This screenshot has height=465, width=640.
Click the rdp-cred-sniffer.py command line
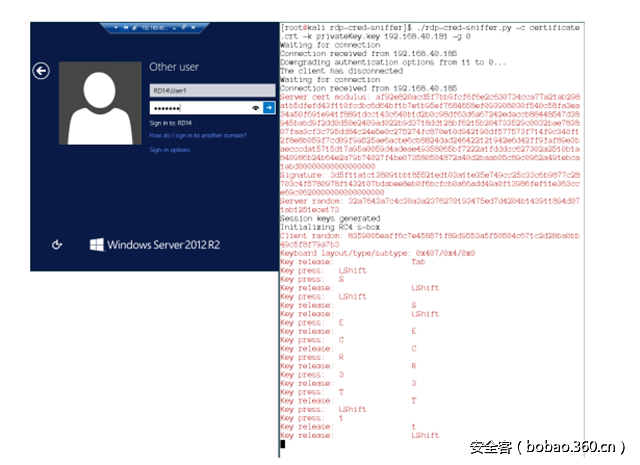tap(430, 32)
